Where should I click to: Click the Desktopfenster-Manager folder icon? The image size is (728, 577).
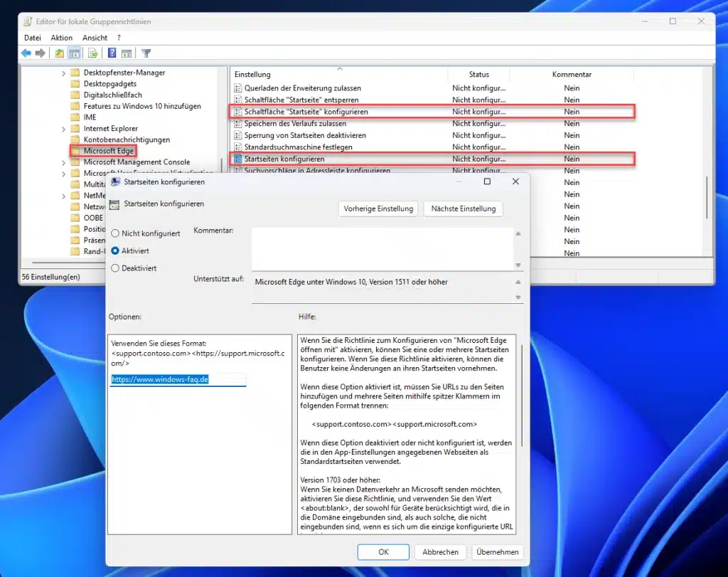(75, 73)
